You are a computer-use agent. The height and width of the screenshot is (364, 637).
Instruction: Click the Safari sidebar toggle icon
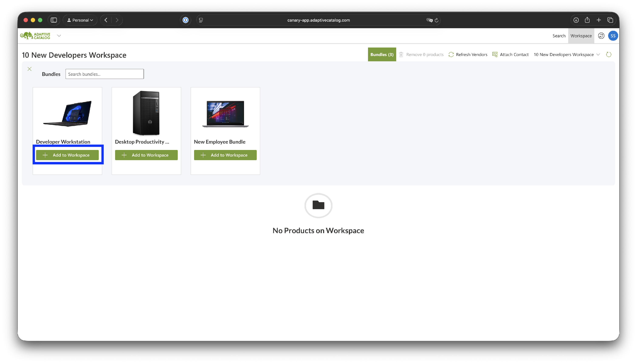[54, 20]
